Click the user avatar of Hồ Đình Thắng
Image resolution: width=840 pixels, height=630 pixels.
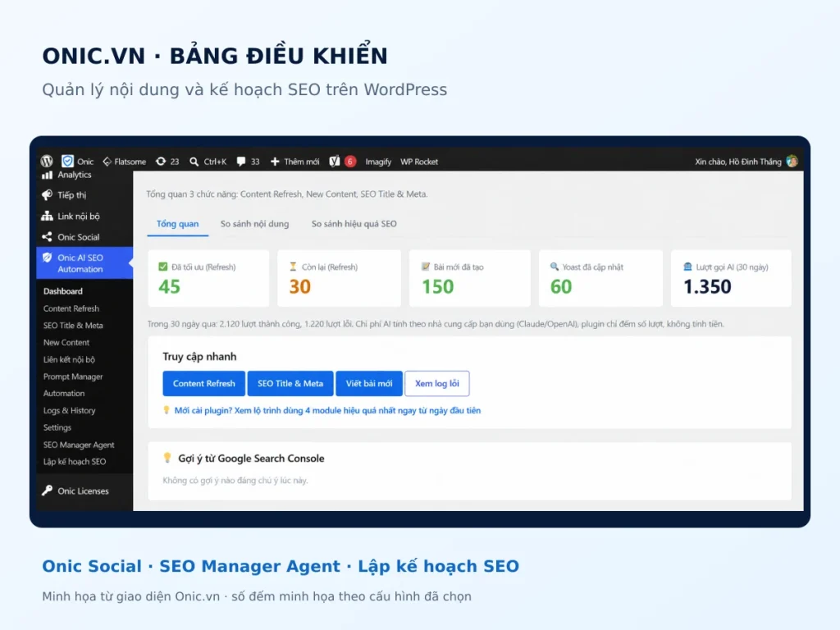pos(792,162)
